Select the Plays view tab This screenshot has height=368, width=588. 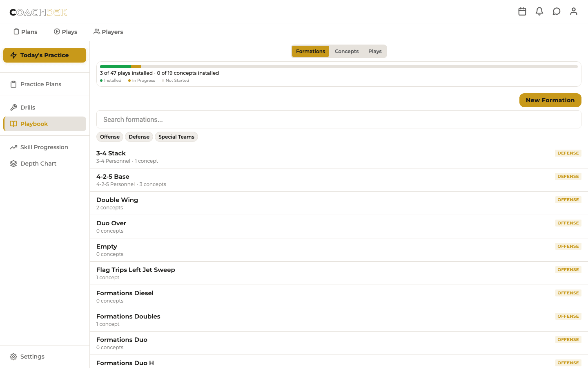(375, 51)
